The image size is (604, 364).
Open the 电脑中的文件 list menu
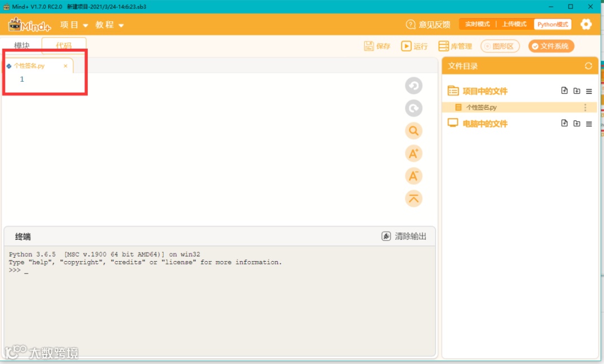click(589, 124)
